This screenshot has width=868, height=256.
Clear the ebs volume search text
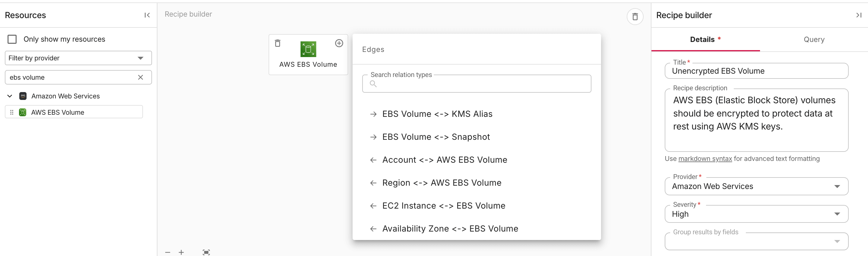[141, 77]
